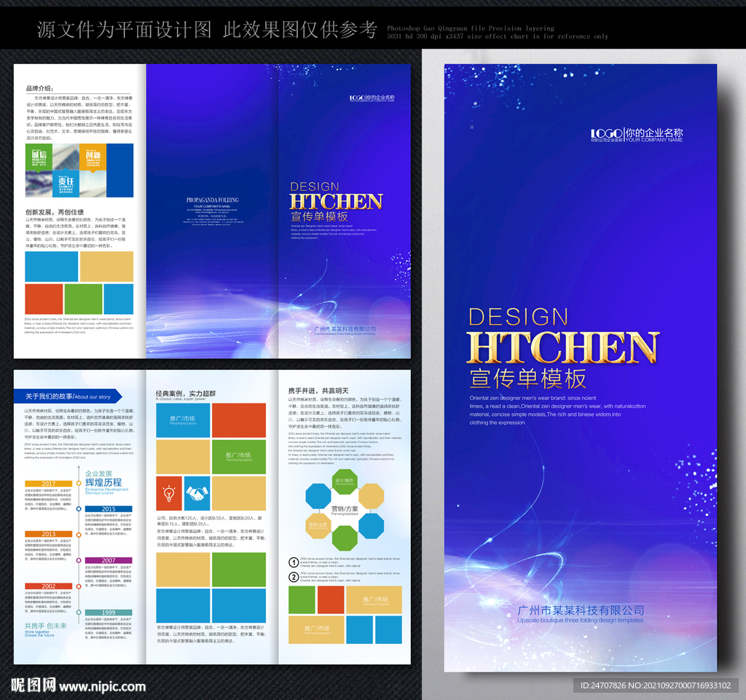746x700 pixels.
Task: Click the LOGO 你的企业名称 on big cover
Action: (x=637, y=135)
